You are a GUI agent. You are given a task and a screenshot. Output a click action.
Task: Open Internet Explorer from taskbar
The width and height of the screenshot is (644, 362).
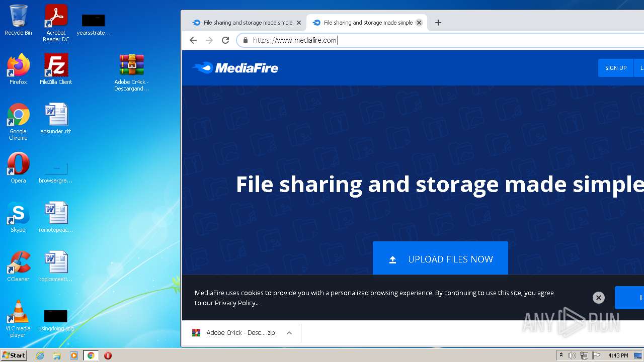(40, 355)
